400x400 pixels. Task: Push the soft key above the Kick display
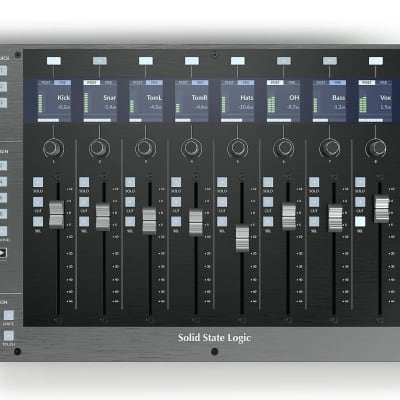[54, 61]
